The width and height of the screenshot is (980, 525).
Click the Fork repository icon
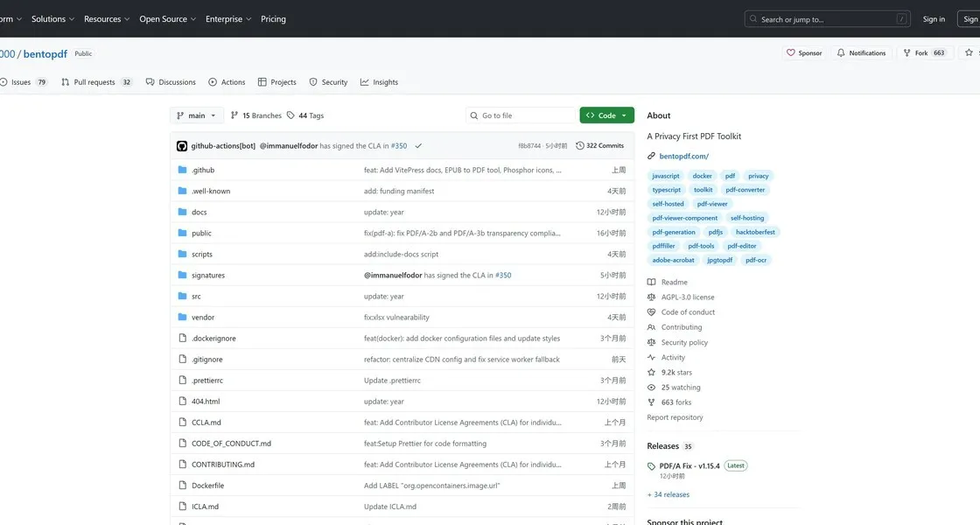click(x=907, y=53)
